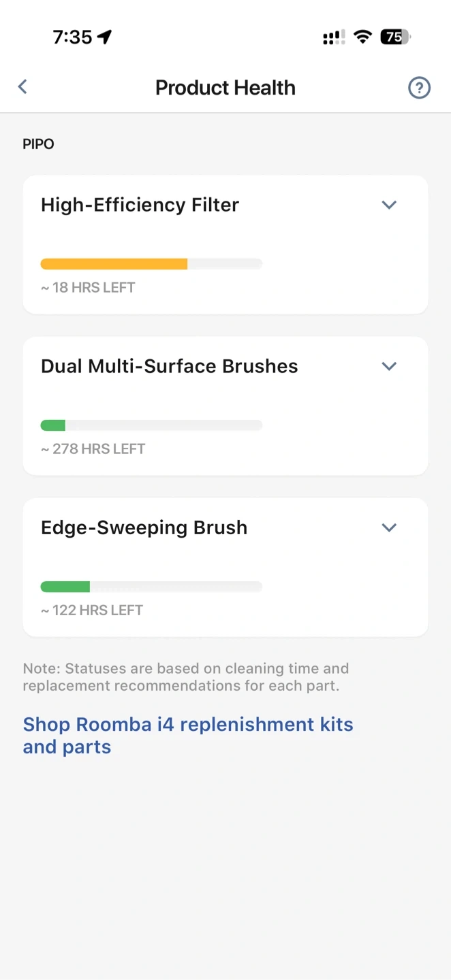Tap the 18 HRS LEFT label

(x=88, y=287)
